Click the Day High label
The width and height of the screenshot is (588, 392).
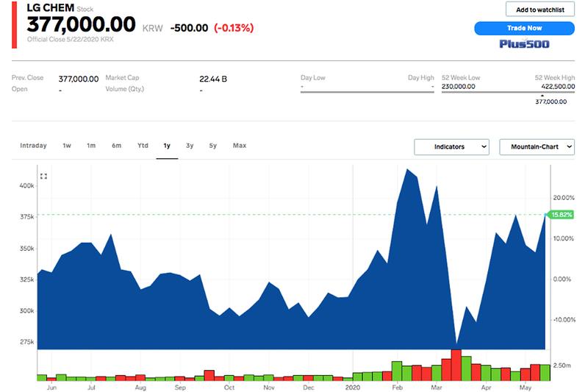pyautogui.click(x=420, y=78)
